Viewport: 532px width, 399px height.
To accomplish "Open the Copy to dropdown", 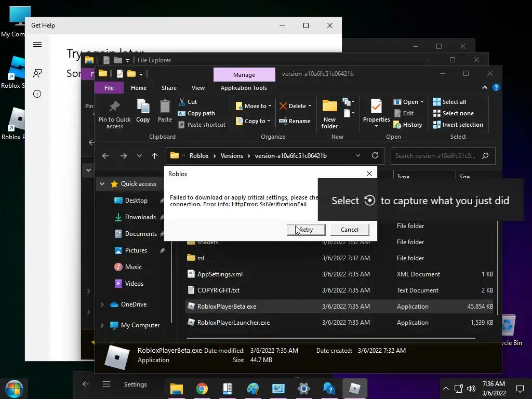I will pos(253,121).
